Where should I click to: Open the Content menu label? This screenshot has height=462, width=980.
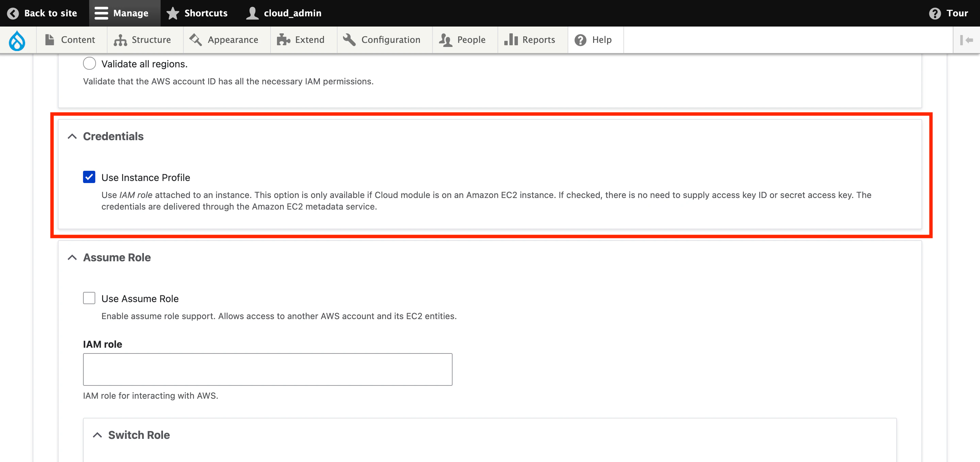(78, 39)
